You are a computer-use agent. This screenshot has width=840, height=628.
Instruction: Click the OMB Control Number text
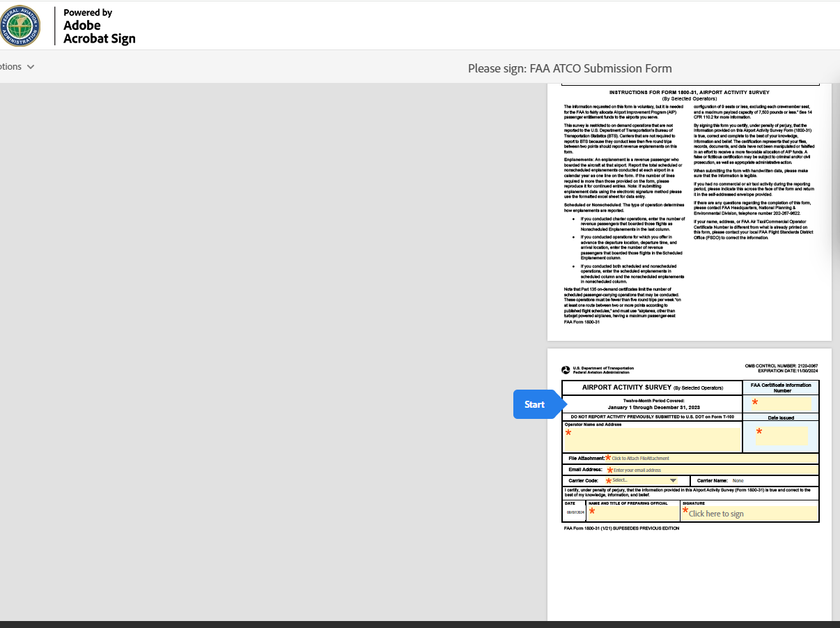tap(781, 366)
